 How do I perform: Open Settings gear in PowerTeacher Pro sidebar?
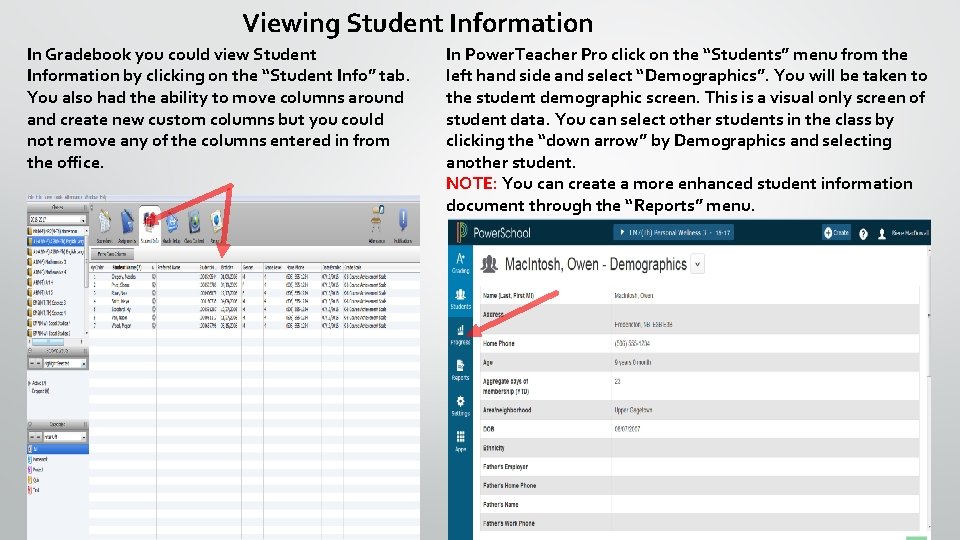click(x=460, y=406)
